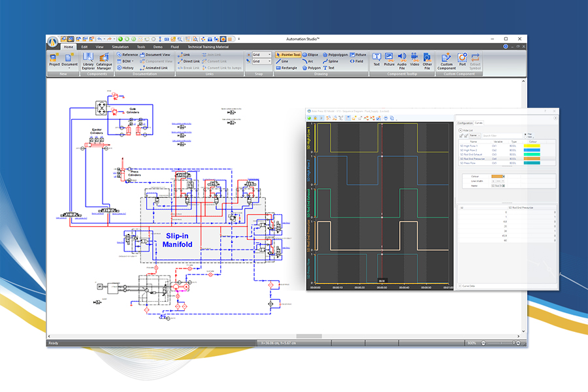The width and height of the screenshot is (588, 392).
Task: Choose the Line drawing tool
Action: click(x=282, y=61)
